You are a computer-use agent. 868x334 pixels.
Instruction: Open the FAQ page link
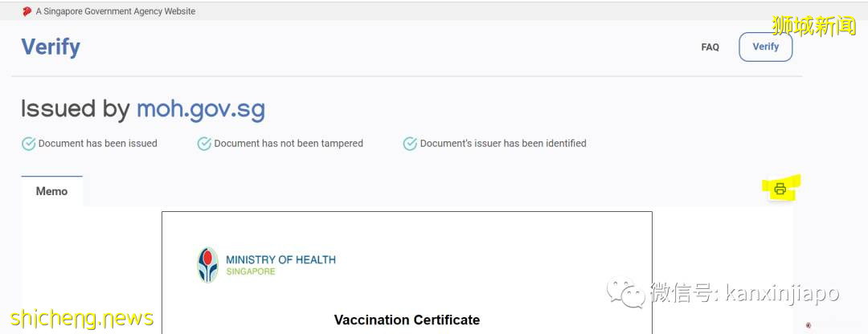click(710, 47)
